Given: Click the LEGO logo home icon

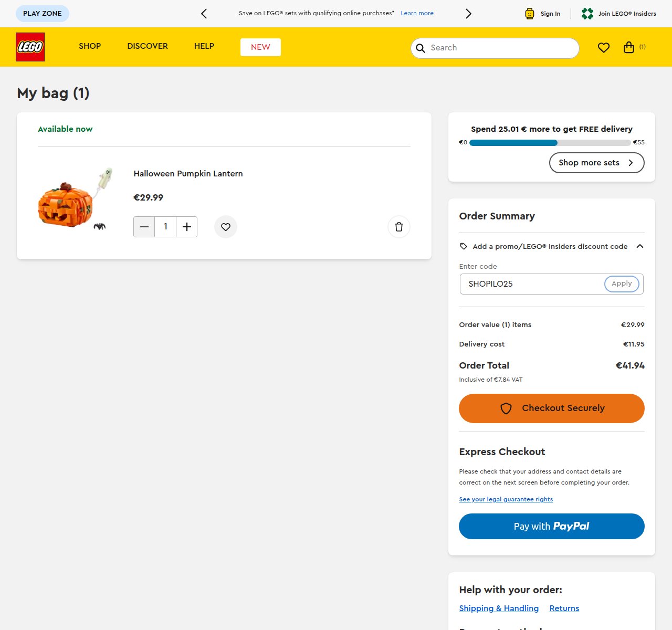Looking at the screenshot, I should pyautogui.click(x=30, y=47).
